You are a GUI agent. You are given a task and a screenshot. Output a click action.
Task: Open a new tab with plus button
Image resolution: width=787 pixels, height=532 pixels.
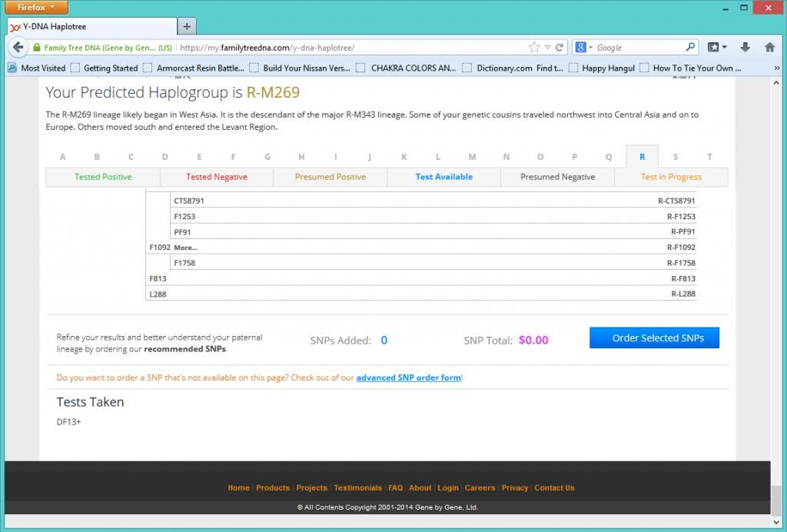(x=187, y=27)
